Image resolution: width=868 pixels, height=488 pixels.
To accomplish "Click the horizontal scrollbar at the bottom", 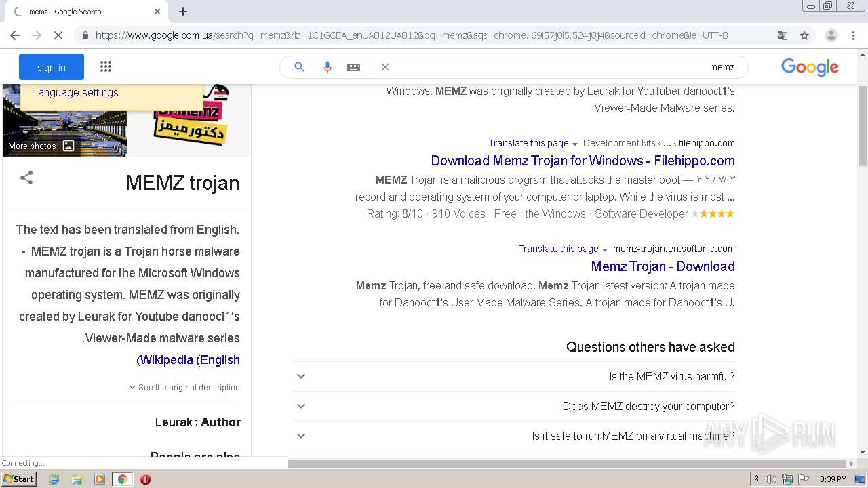I will (x=568, y=464).
